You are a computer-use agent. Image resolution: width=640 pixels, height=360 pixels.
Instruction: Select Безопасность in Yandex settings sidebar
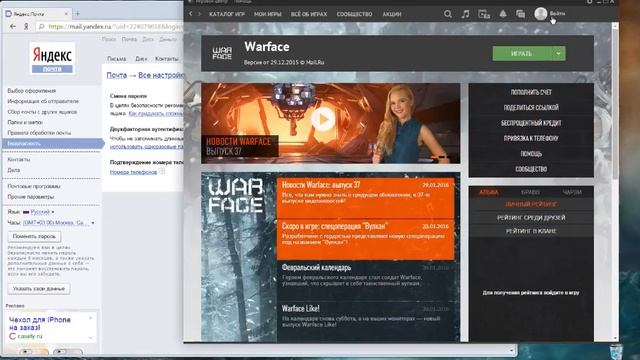52,143
